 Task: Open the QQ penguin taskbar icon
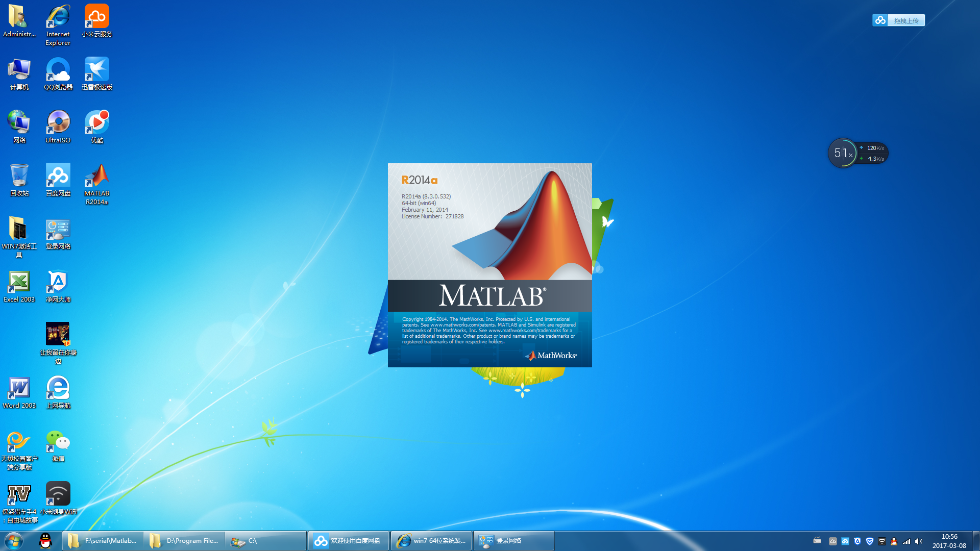click(45, 541)
